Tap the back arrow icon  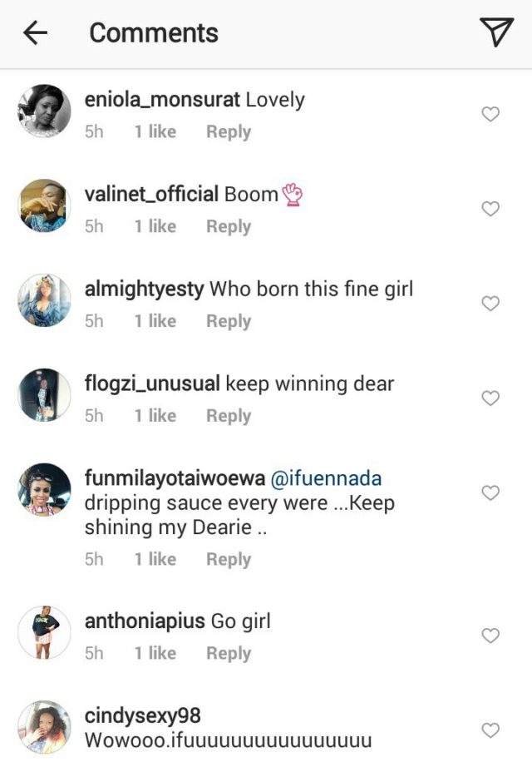click(35, 33)
